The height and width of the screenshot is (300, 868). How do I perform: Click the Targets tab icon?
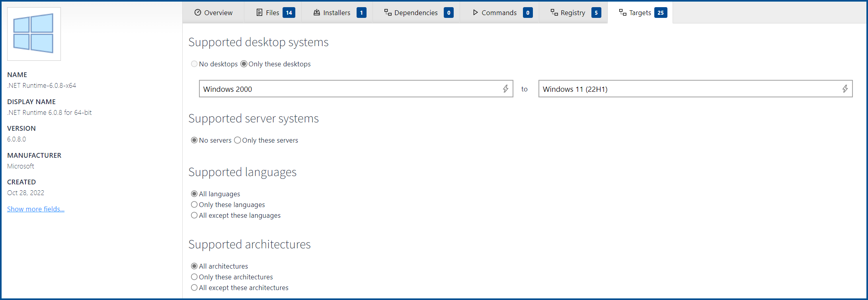(622, 12)
